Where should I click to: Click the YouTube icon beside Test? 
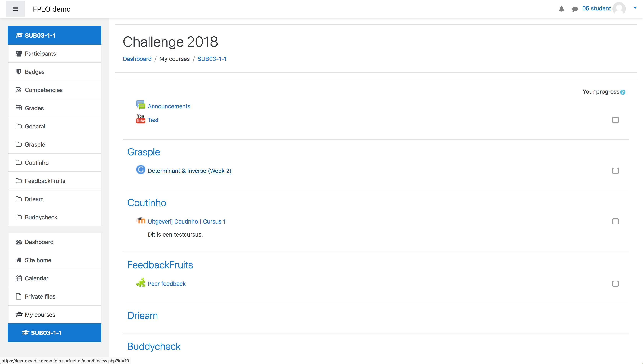(x=140, y=119)
